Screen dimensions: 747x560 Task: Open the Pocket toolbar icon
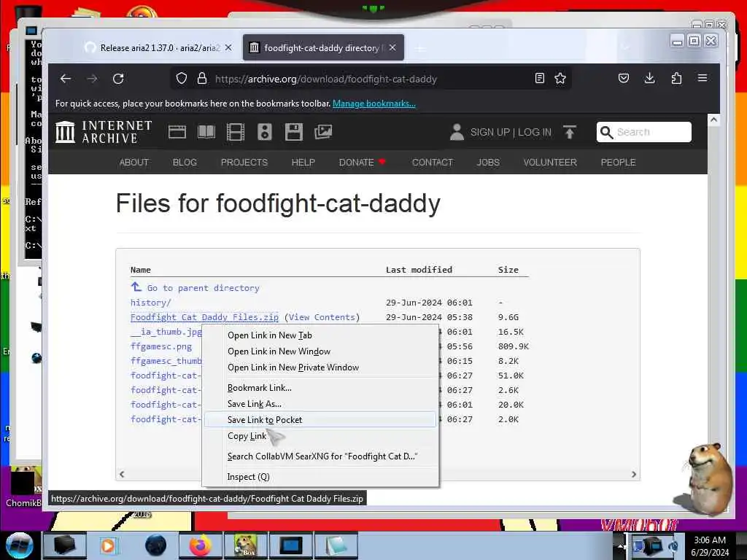pyautogui.click(x=623, y=78)
